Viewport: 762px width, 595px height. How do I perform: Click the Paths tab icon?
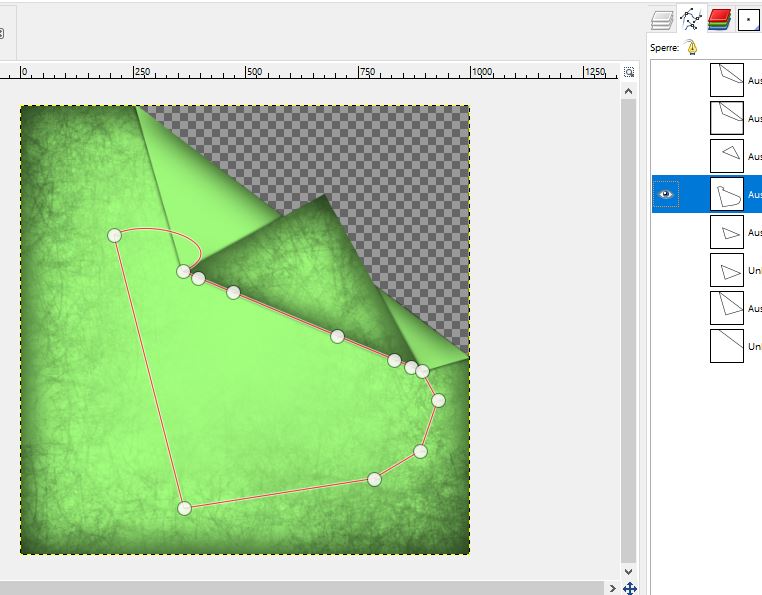pos(690,18)
